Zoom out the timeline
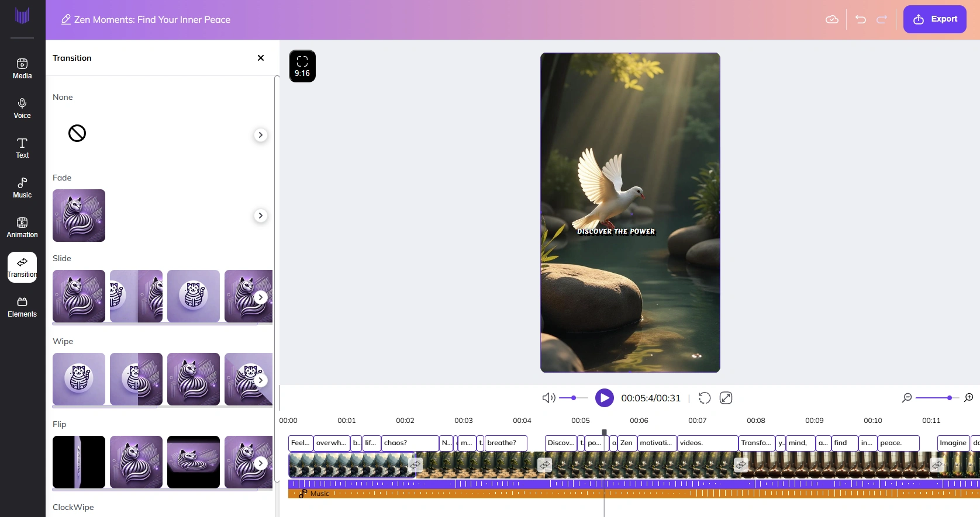This screenshot has width=980, height=517. pyautogui.click(x=907, y=398)
